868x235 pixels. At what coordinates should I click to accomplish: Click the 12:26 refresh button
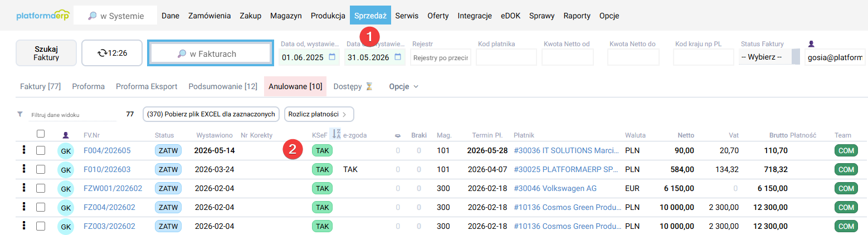click(x=112, y=53)
